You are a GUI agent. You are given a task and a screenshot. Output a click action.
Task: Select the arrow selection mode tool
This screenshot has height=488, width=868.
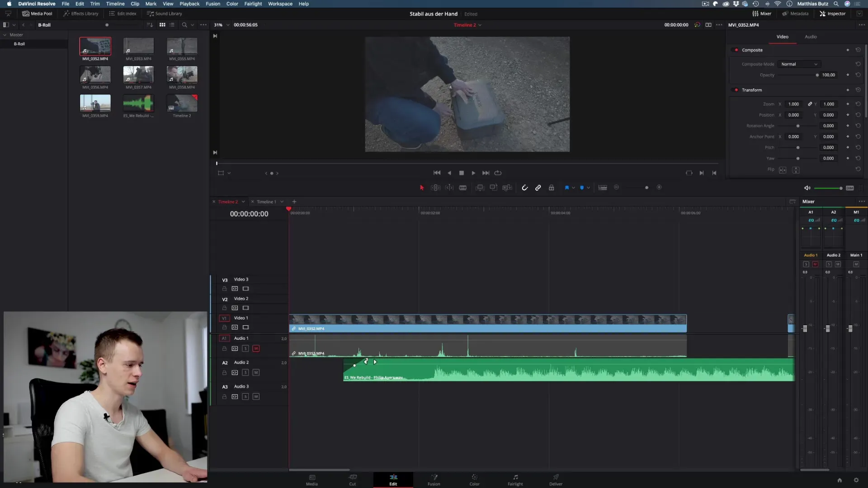coord(422,188)
